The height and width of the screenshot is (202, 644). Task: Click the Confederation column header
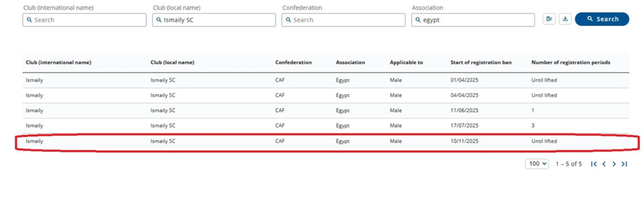pos(293,63)
